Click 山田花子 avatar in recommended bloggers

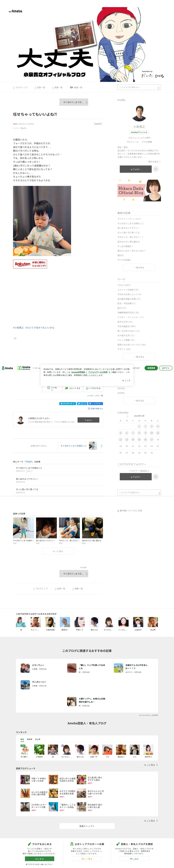138,622
